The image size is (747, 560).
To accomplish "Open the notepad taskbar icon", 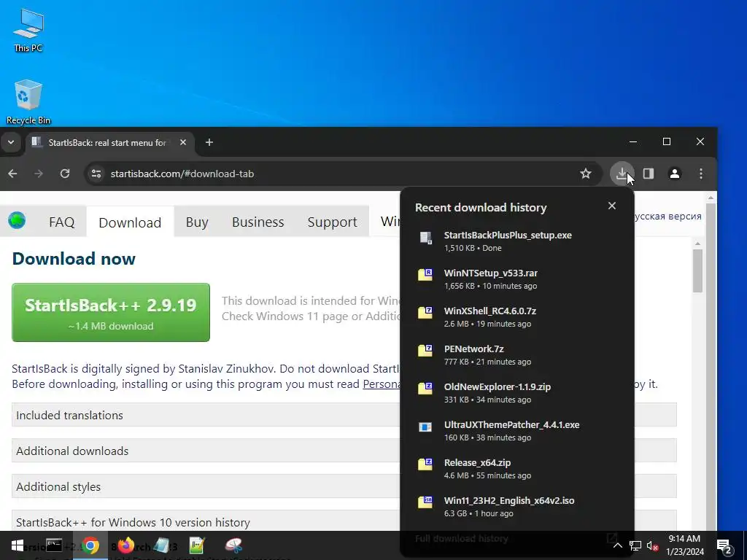I will click(x=161, y=545).
